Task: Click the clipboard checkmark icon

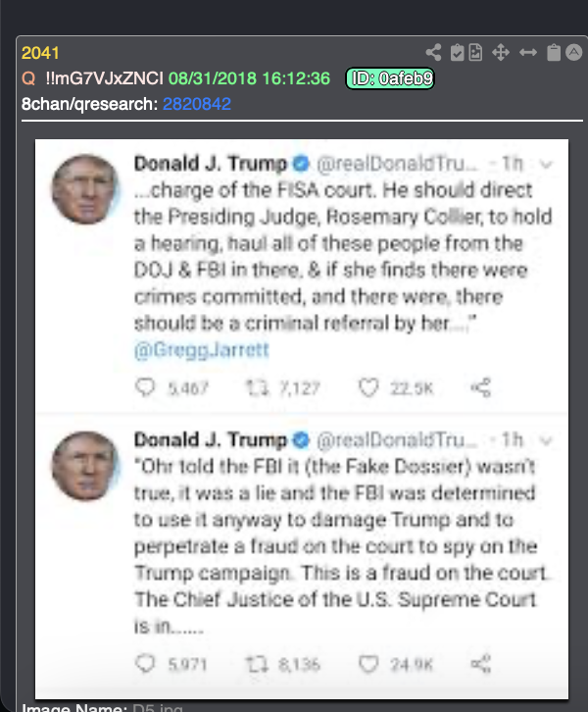Action: 457,53
